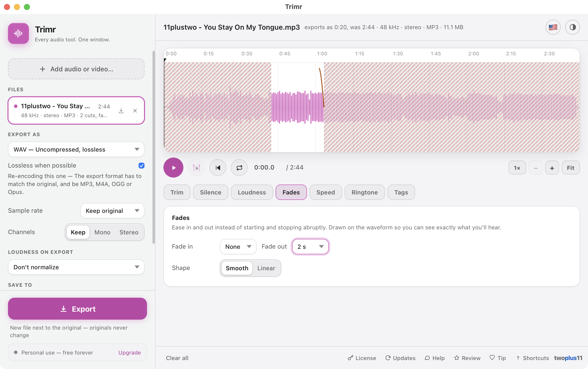Open Help from the footer
This screenshot has width=588, height=369.
click(x=435, y=358)
